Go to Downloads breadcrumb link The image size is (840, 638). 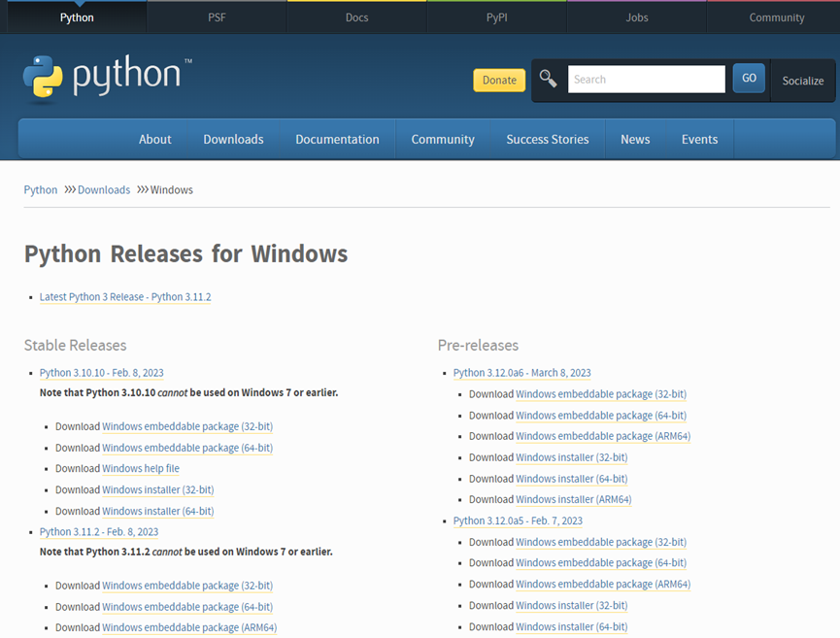(104, 190)
